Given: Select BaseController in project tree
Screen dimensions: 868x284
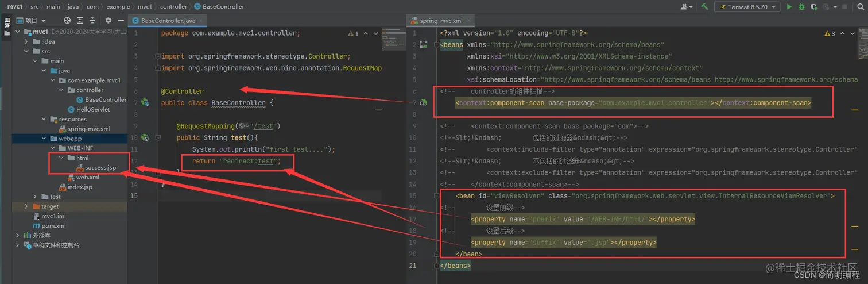Looking at the screenshot, I should [101, 99].
